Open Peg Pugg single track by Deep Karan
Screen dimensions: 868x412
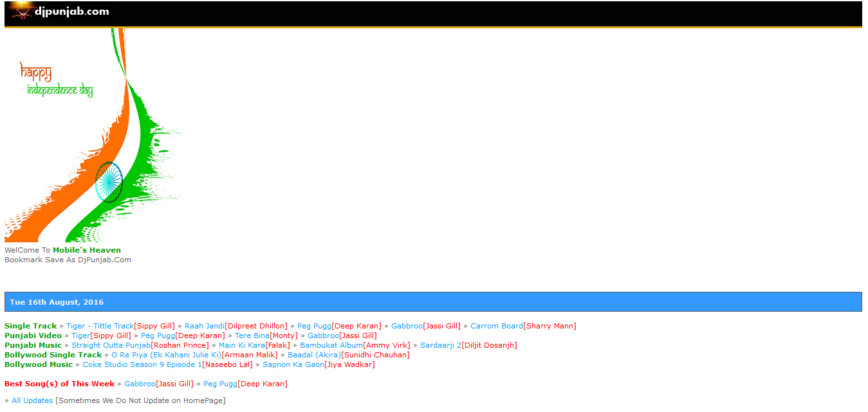pos(314,326)
